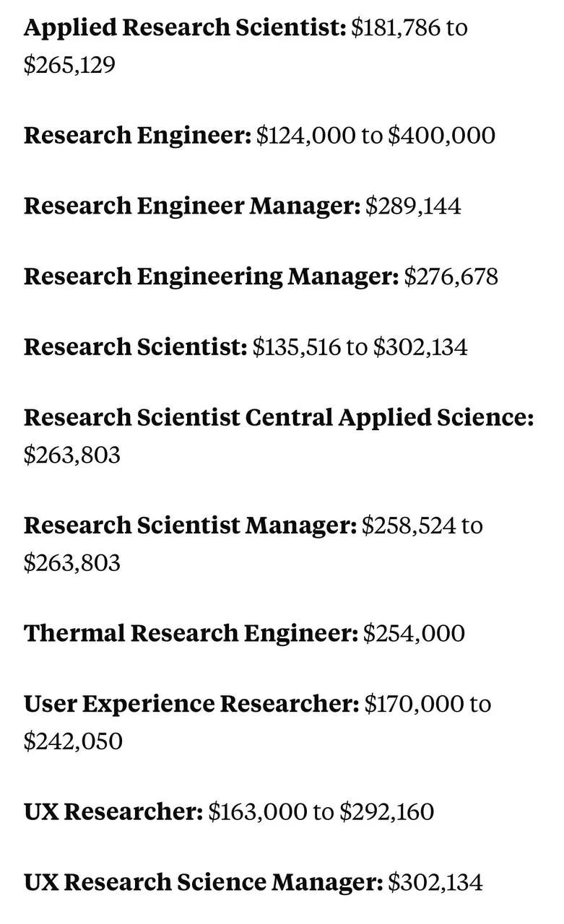Click the $135,516 salary value
This screenshot has height=924, width=564.
pyautogui.click(x=296, y=346)
